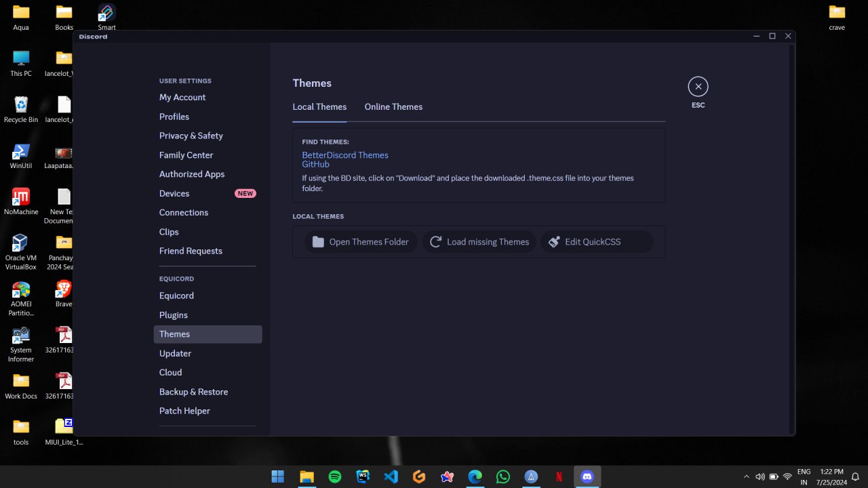Select the MIUI_Lite archive on the desktop
The height and width of the screenshot is (488, 868).
tap(64, 432)
